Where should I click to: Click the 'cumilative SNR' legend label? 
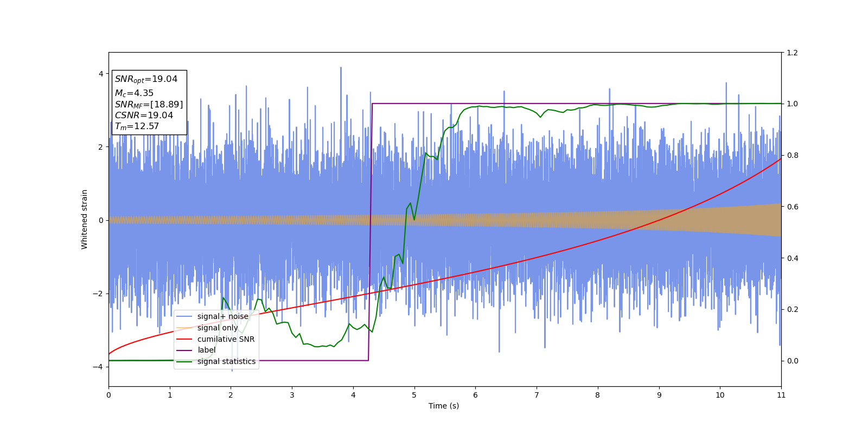[x=226, y=339]
